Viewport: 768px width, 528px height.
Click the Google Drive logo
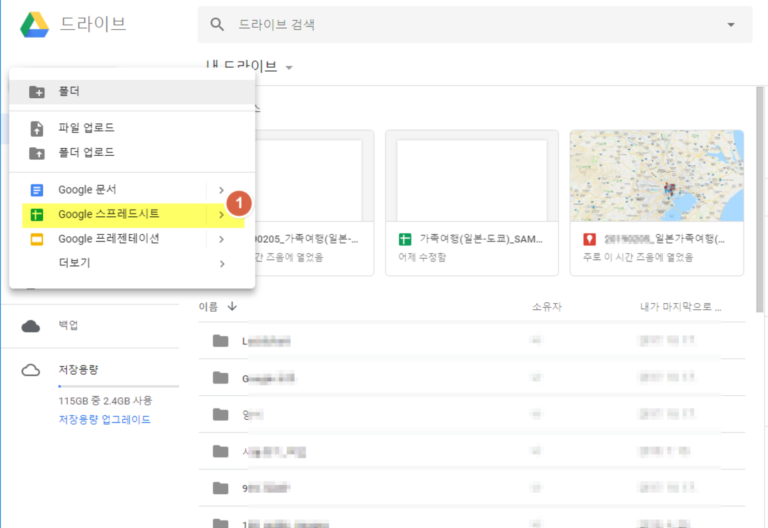click(34, 24)
